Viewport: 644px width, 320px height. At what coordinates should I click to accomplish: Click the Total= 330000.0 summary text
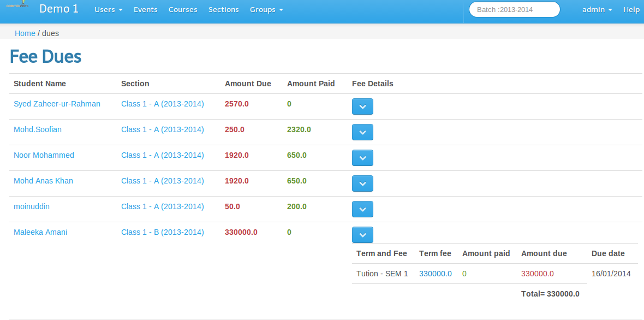[550, 294]
